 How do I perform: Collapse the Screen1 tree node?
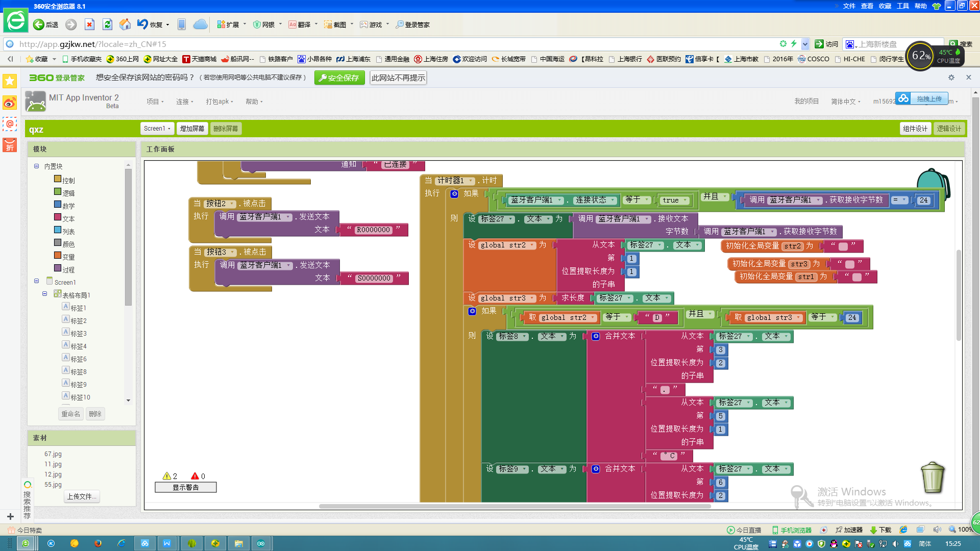click(x=37, y=282)
